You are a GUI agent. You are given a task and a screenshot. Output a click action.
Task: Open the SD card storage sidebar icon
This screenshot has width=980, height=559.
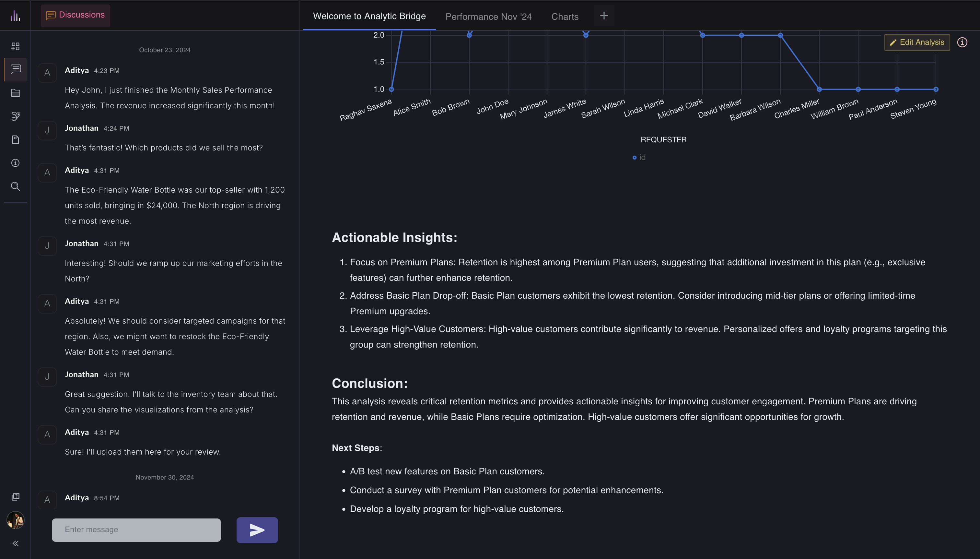click(15, 140)
